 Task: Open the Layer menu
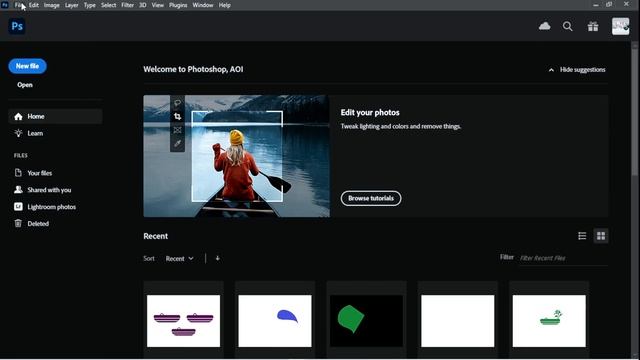[x=71, y=5]
